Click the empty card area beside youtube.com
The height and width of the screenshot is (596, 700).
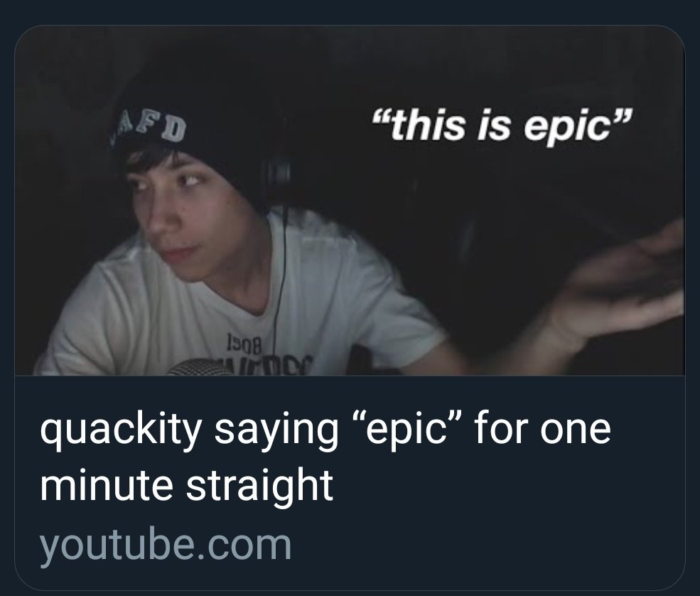click(x=487, y=546)
